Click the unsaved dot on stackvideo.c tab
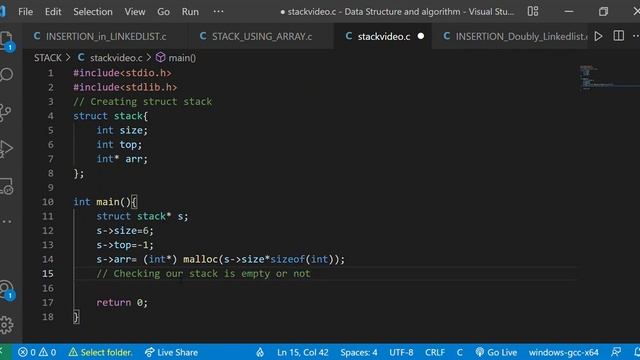Image resolution: width=640 pixels, height=360 pixels. (x=421, y=36)
